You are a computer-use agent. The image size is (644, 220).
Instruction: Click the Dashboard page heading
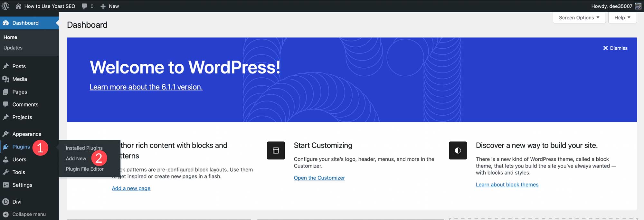(x=87, y=25)
